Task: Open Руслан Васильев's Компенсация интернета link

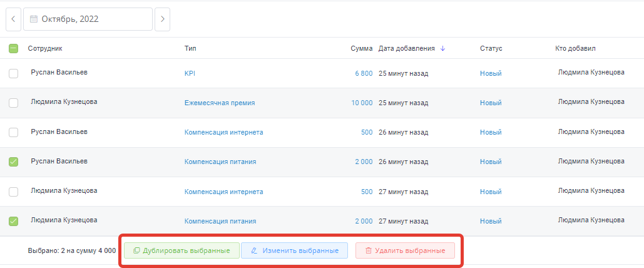Action: pyautogui.click(x=224, y=132)
